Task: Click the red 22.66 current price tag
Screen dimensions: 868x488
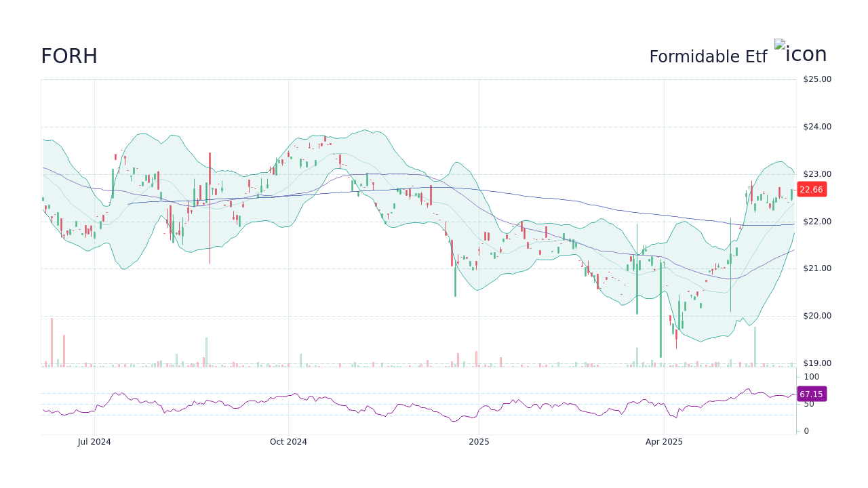Action: (811, 190)
